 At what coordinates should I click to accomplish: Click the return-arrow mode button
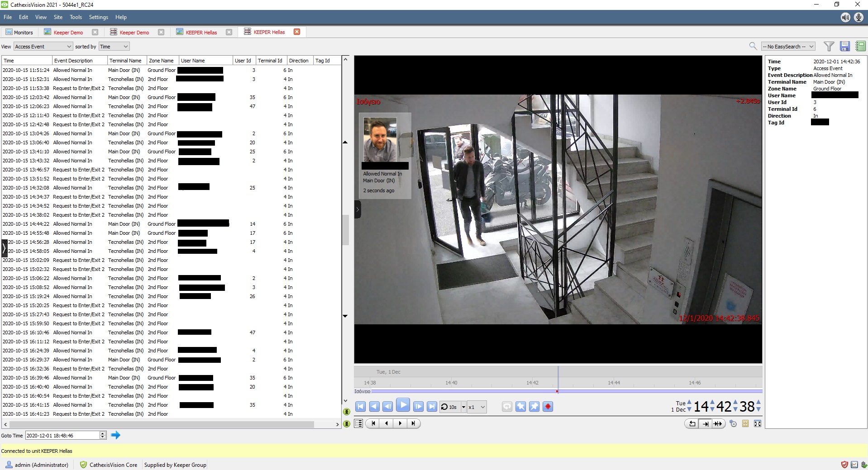(x=692, y=424)
